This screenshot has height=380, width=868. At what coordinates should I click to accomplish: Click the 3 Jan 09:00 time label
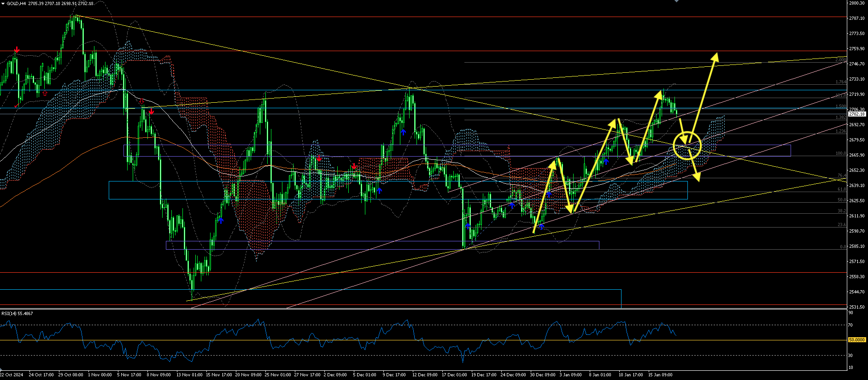(x=571, y=375)
